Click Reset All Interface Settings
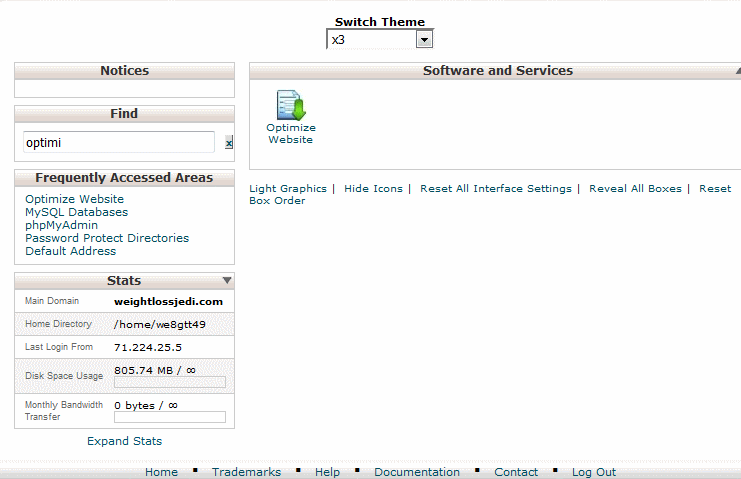 tap(496, 188)
